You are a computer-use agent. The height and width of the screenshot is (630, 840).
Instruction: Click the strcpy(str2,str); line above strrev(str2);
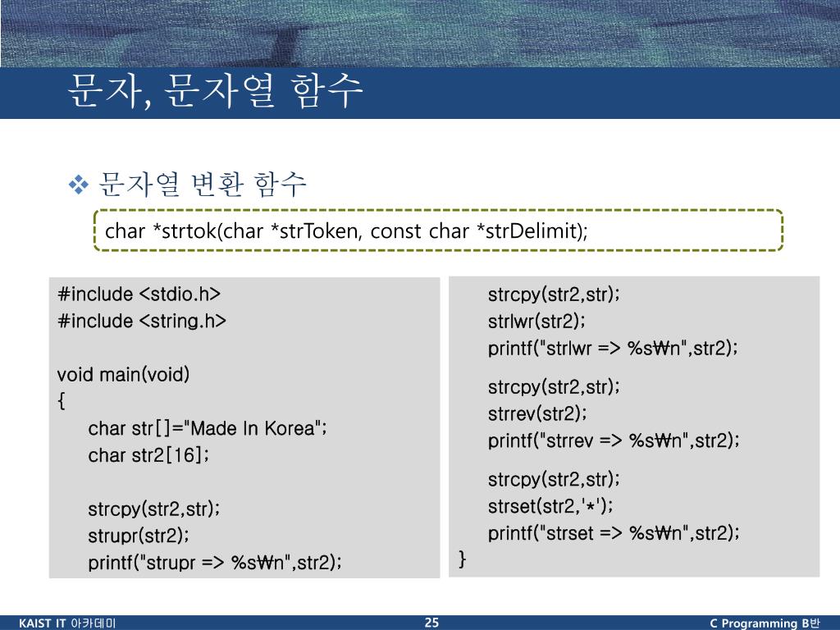[x=554, y=386]
